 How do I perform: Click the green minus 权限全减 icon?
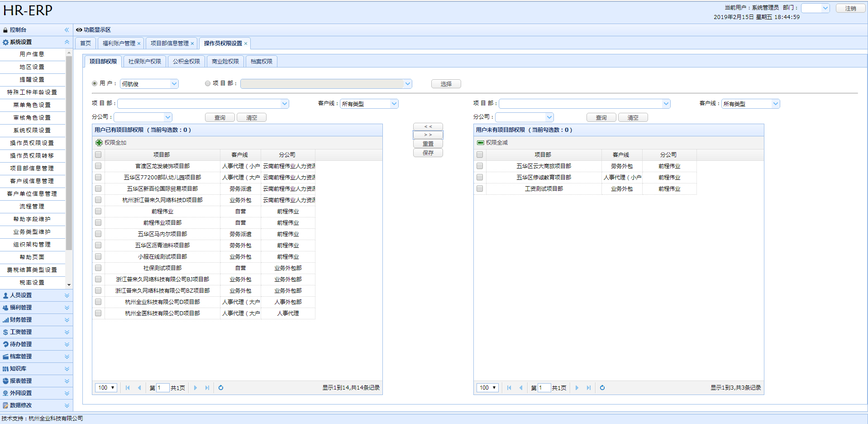tap(481, 143)
